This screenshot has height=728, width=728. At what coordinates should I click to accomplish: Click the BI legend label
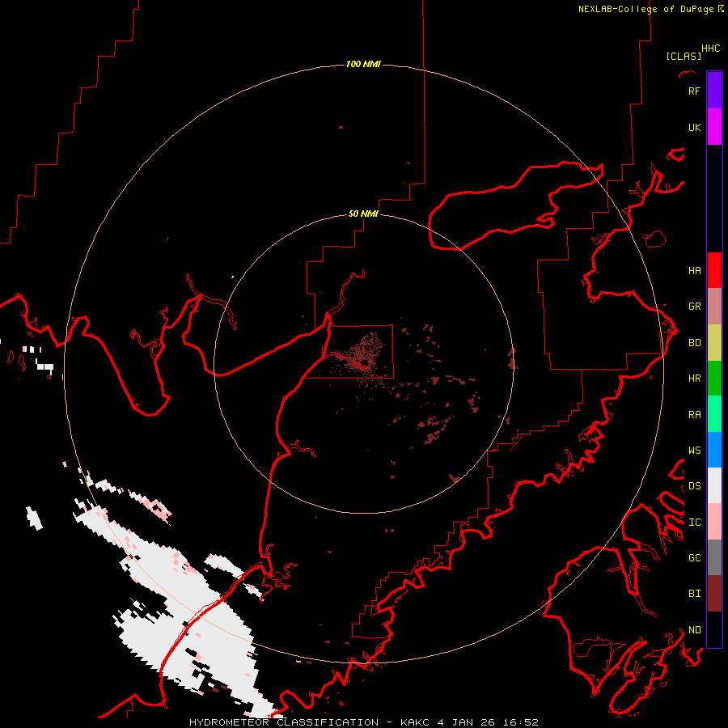click(x=694, y=594)
